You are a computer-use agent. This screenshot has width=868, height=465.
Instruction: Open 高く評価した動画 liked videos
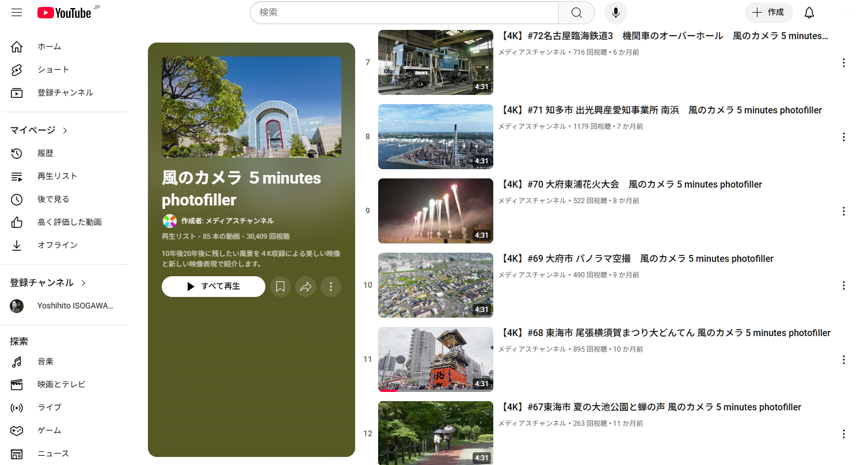69,222
